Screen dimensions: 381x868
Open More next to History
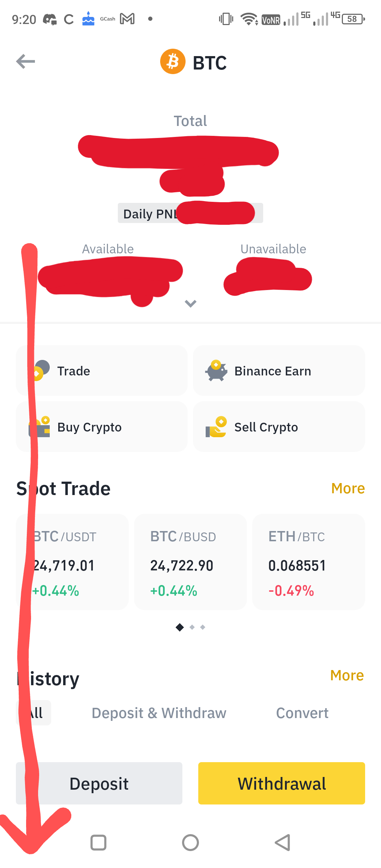point(347,675)
